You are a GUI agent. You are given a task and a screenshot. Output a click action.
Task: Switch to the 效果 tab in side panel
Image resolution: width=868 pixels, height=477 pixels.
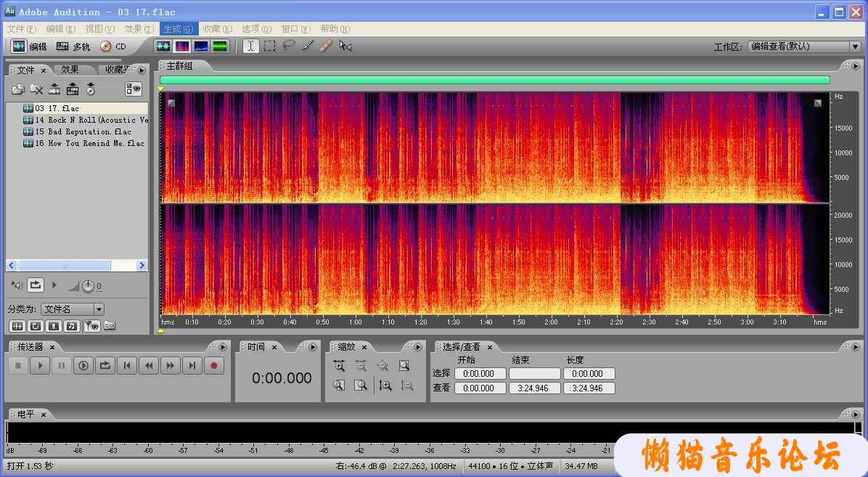coord(70,70)
